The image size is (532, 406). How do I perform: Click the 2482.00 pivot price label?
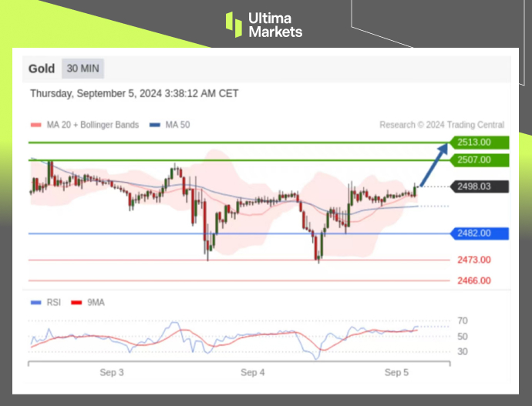[480, 233]
